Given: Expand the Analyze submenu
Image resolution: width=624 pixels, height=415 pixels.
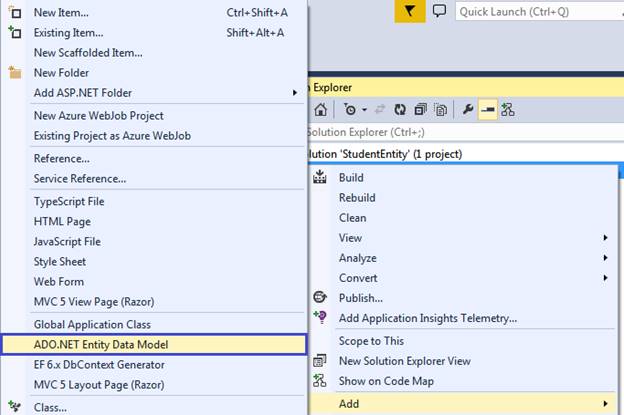Looking at the screenshot, I should click(605, 258).
